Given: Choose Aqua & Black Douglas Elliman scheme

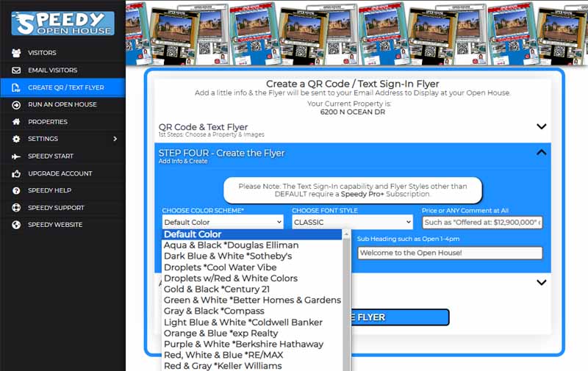Looking at the screenshot, I should tap(252, 245).
